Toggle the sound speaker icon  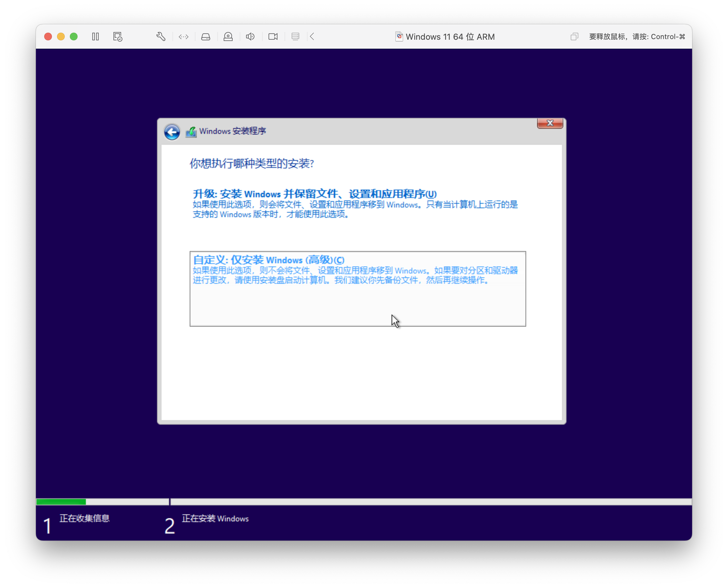(250, 37)
